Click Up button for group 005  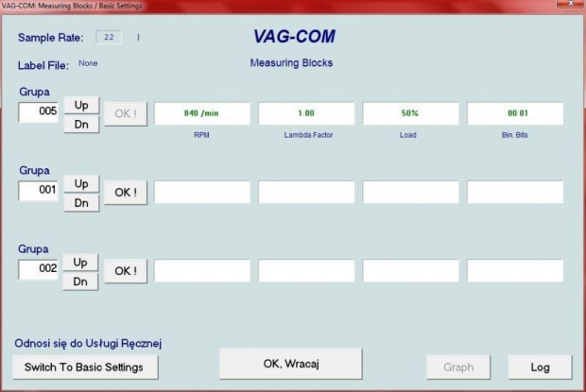81,105
